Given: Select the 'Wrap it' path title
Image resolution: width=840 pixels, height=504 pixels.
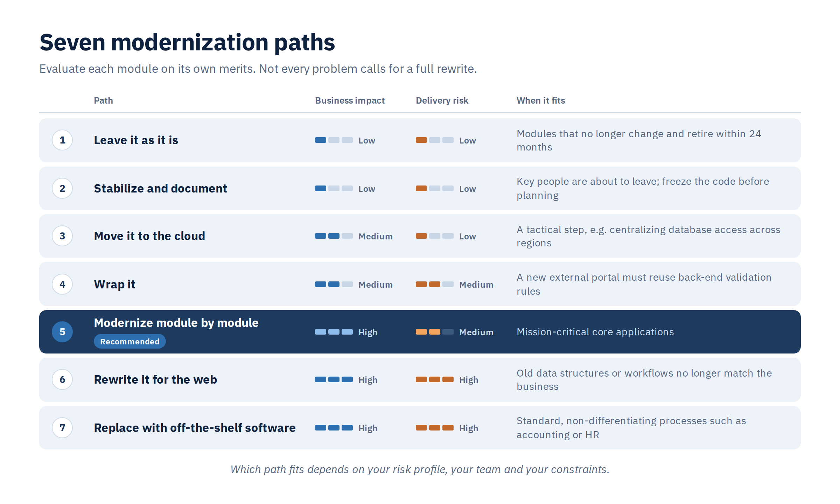Looking at the screenshot, I should [114, 285].
